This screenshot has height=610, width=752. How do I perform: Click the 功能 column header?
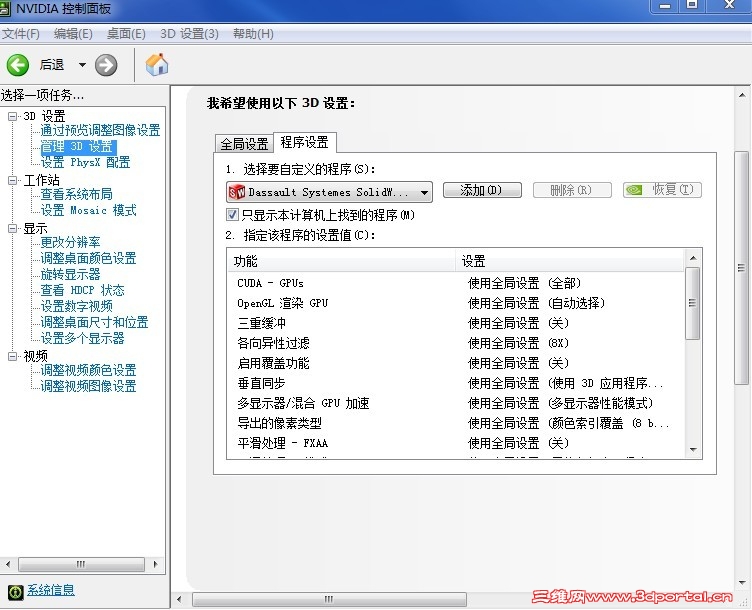341,261
